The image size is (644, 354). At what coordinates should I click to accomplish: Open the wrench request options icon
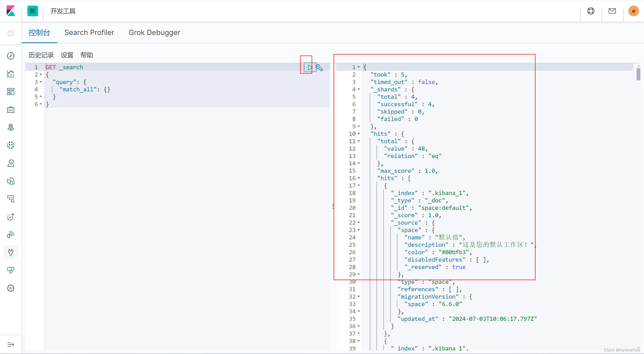[319, 67]
